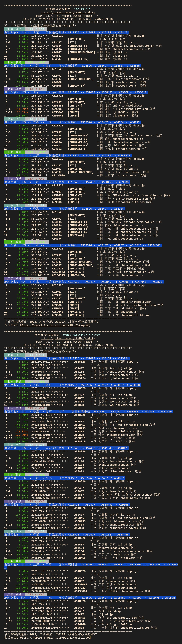Click the route path 日本 -> 香港 -> 北京 -> 天津
The image size is (182, 644).
click(42, 412)
